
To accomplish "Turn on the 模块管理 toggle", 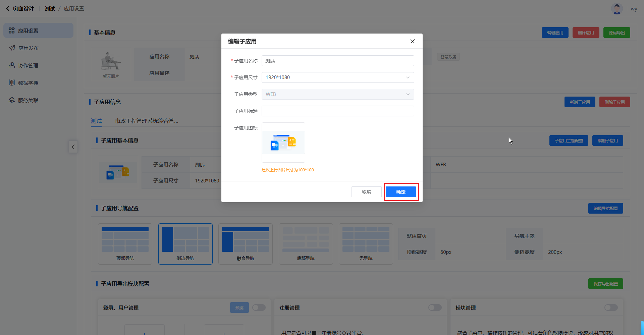I will (611, 308).
